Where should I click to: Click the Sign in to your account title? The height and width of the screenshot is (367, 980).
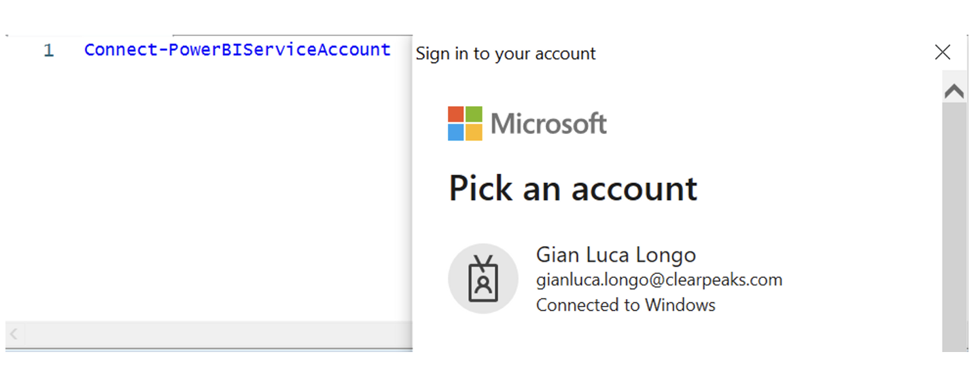(x=506, y=54)
